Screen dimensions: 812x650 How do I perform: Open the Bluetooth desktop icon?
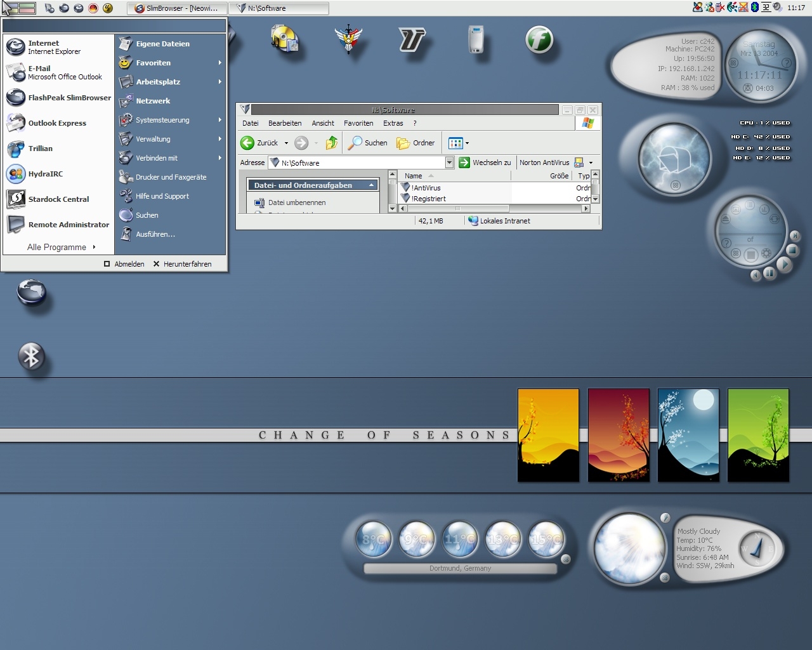pos(31,356)
